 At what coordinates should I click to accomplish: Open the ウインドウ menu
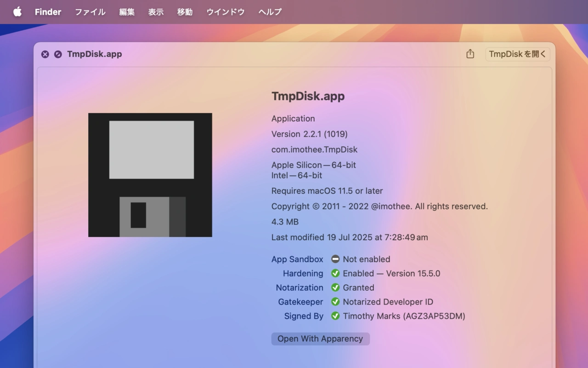tap(225, 12)
